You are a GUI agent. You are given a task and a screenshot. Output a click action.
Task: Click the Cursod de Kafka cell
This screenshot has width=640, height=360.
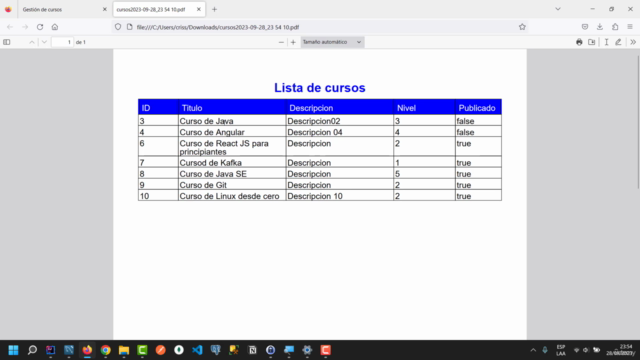[232, 163]
